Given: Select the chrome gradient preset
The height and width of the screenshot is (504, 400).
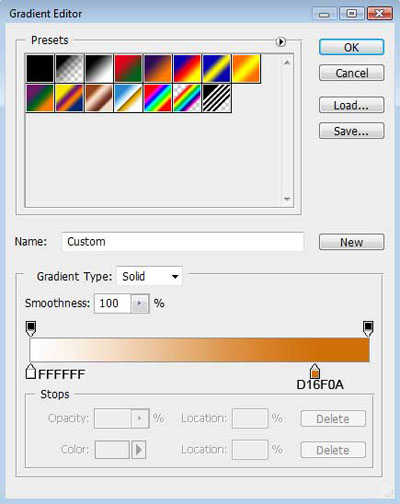Looking at the screenshot, I should (x=128, y=98).
